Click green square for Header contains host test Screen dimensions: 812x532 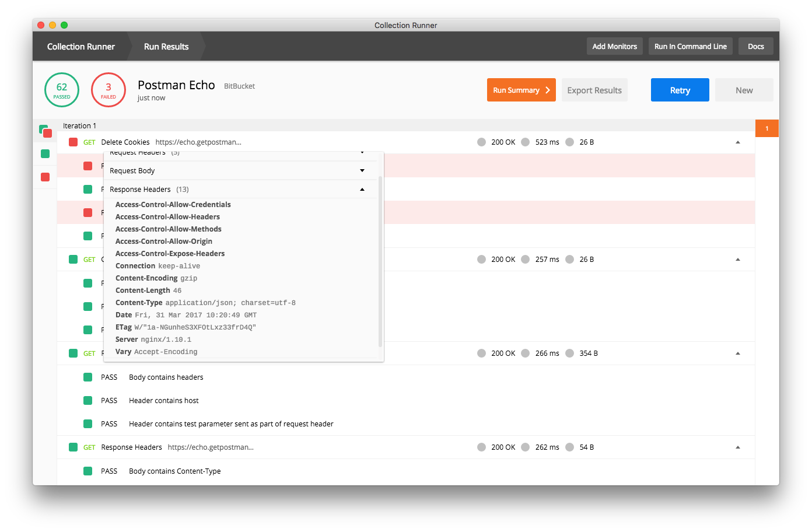(87, 401)
